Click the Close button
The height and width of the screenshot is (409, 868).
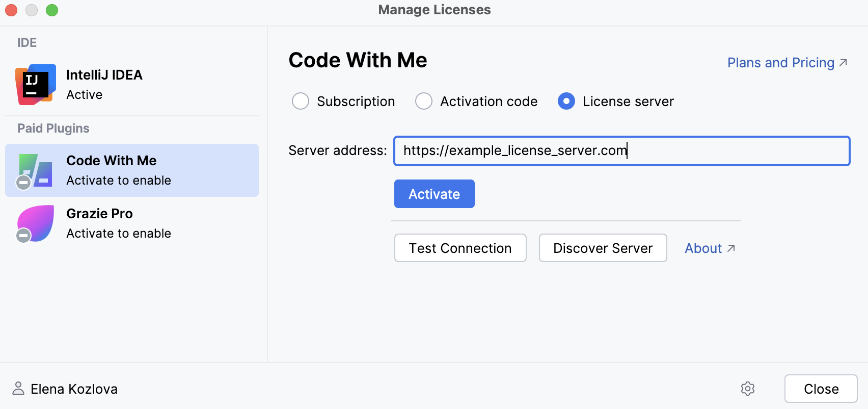[821, 389]
